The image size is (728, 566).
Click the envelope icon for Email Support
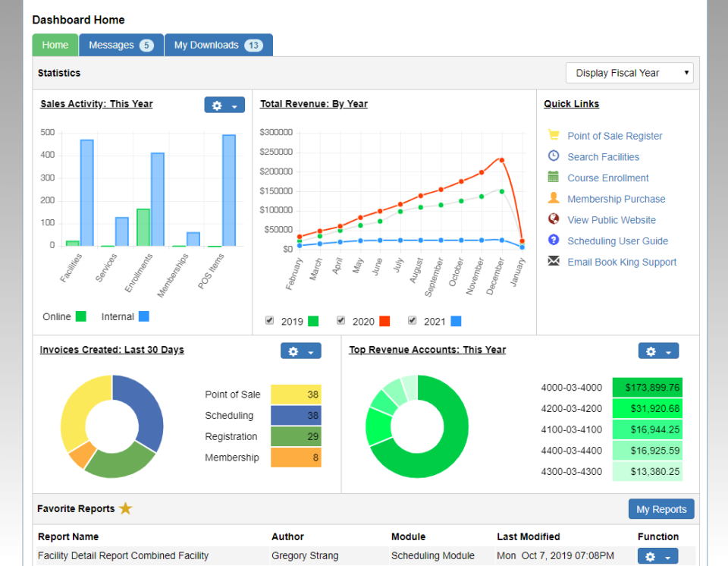tap(554, 262)
